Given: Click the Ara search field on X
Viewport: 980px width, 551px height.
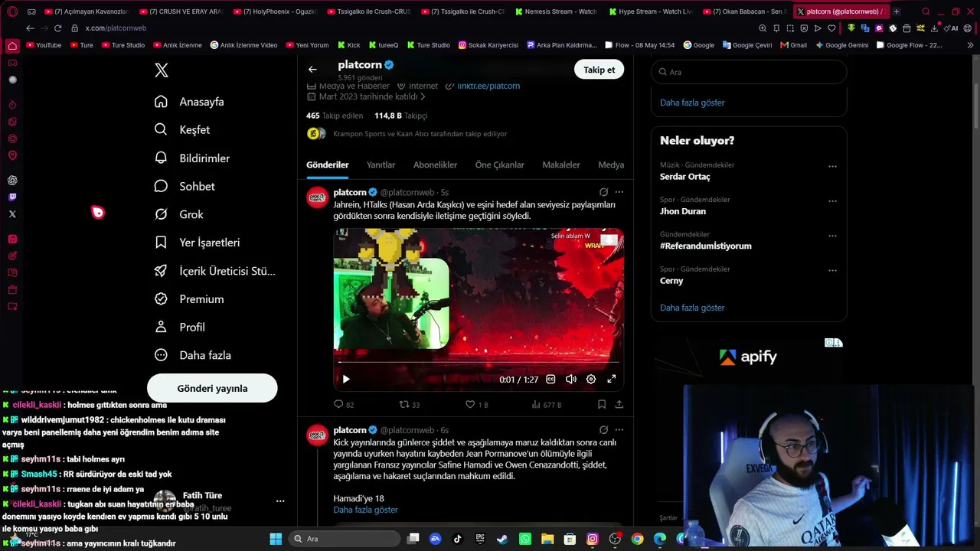Looking at the screenshot, I should point(749,72).
